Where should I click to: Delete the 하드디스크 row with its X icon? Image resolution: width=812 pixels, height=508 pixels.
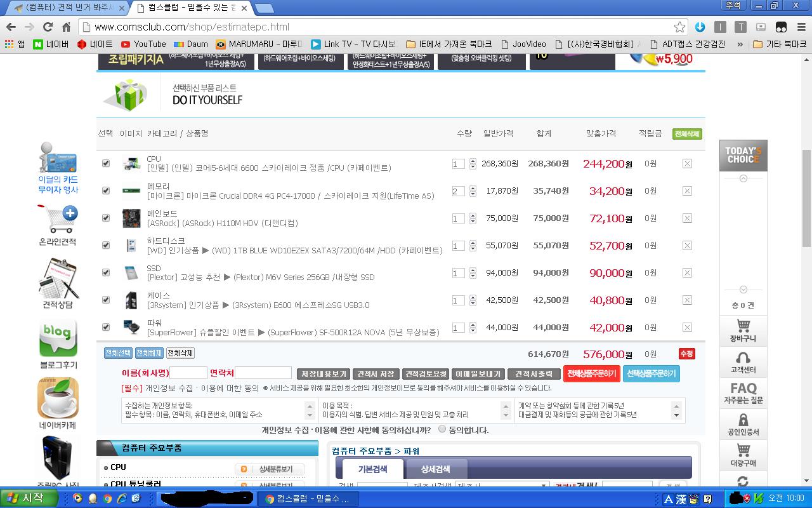tap(687, 246)
